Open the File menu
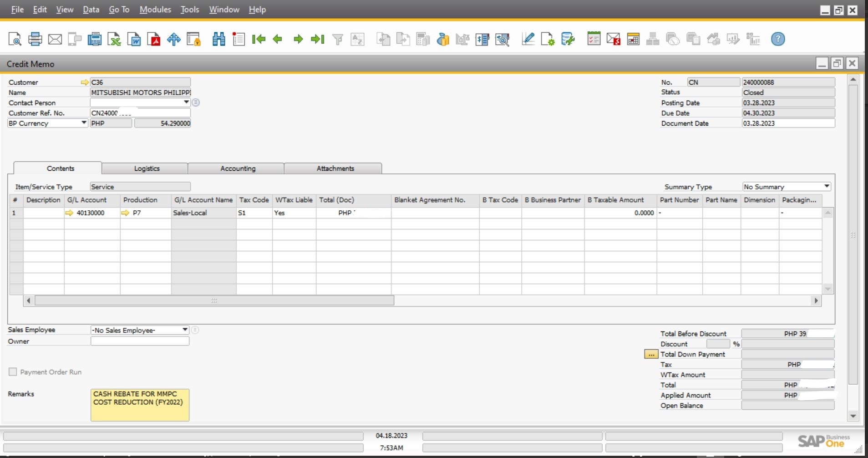The image size is (868, 458). (x=17, y=10)
